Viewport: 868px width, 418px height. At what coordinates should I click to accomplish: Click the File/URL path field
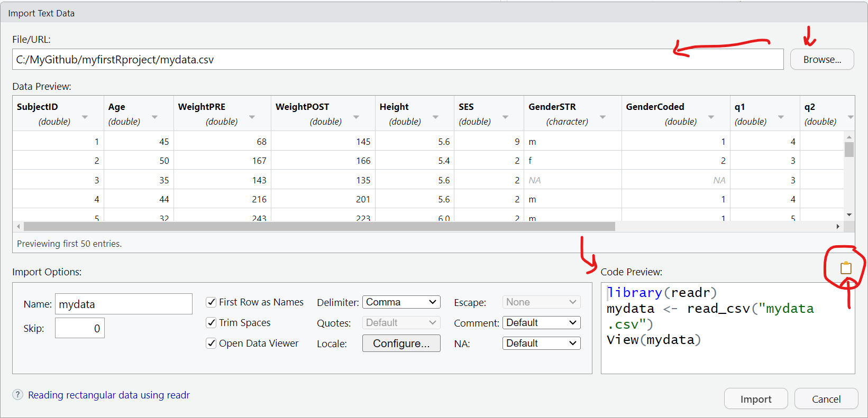[x=398, y=59]
